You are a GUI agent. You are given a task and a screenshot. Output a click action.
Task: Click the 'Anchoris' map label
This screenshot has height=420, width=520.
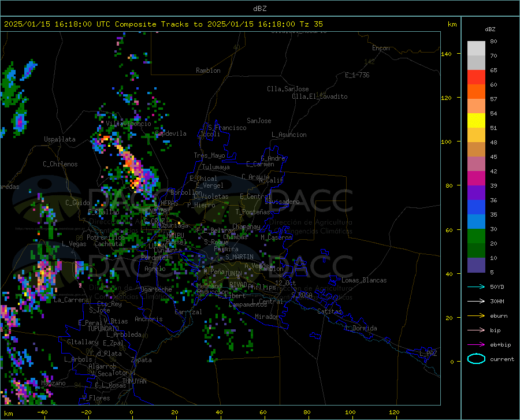pyautogui.click(x=148, y=319)
